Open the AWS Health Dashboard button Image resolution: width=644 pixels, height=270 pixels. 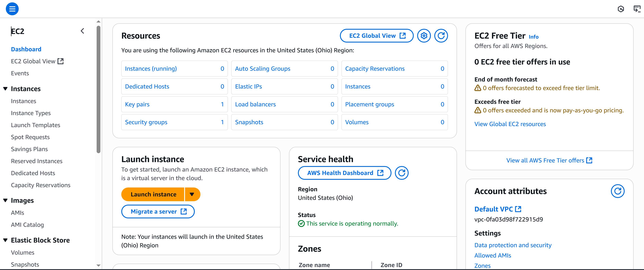(x=345, y=173)
